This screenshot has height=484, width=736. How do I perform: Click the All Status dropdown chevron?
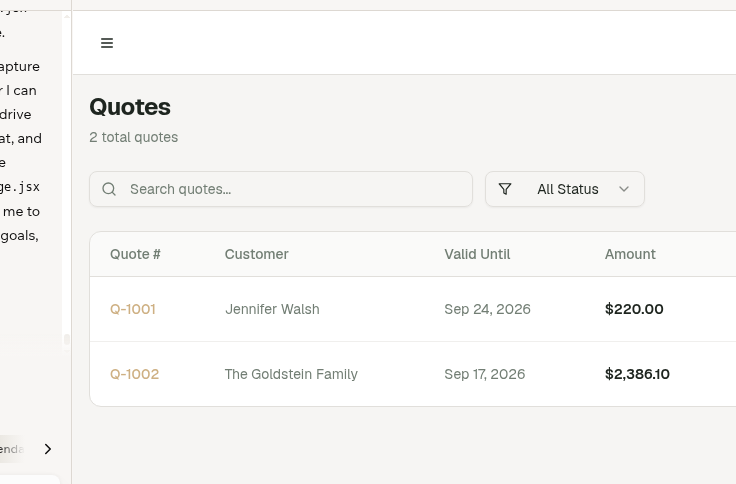point(624,189)
